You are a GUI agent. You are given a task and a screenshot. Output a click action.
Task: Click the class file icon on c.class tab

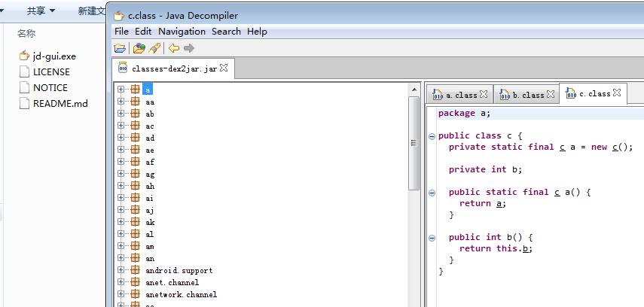tap(570, 93)
